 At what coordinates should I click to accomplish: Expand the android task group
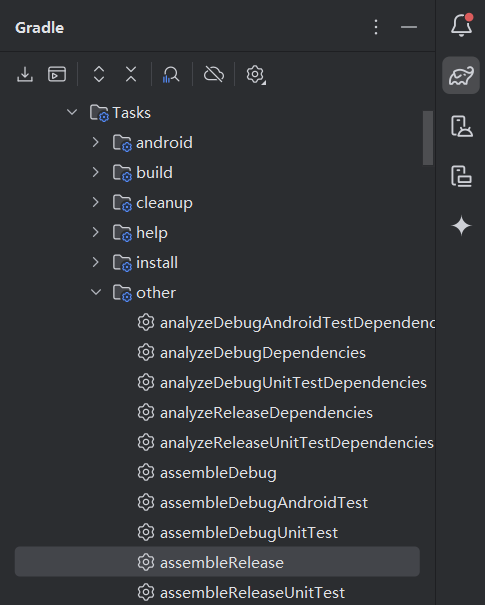[x=96, y=142]
